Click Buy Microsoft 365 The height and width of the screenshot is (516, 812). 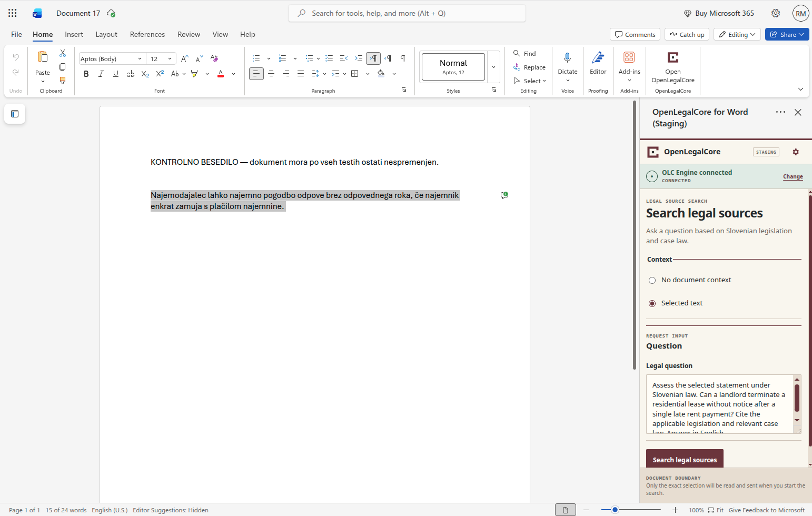coord(719,13)
